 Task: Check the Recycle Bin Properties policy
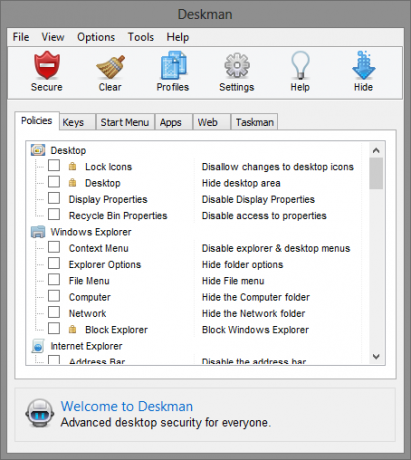(54, 214)
